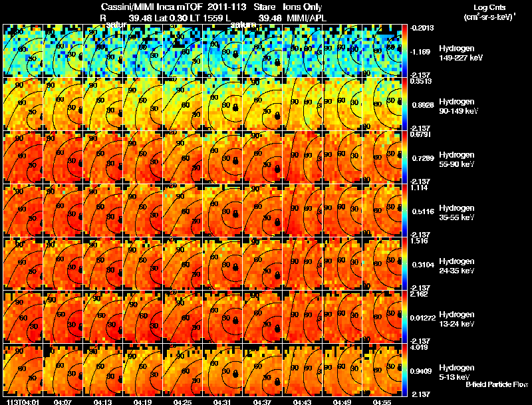The height and width of the screenshot is (405, 532).
Task: Select the 55-90 keV panel at 113T04:01
Action: tap(23, 157)
